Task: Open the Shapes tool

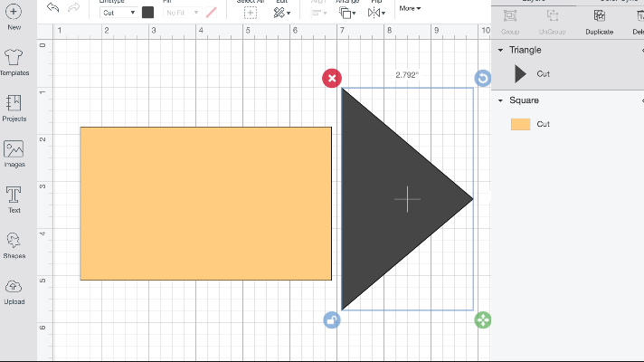Action: tap(14, 245)
